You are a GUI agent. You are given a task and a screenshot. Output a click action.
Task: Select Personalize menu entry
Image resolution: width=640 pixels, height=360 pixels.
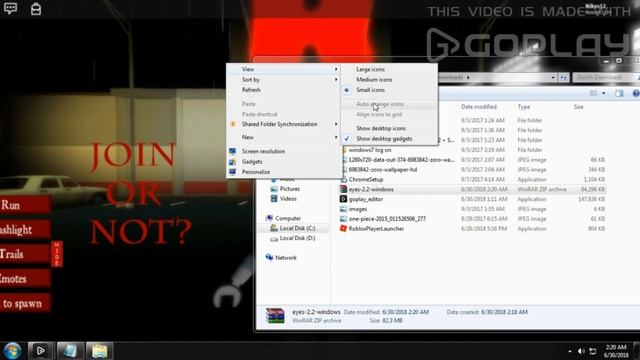(284, 172)
